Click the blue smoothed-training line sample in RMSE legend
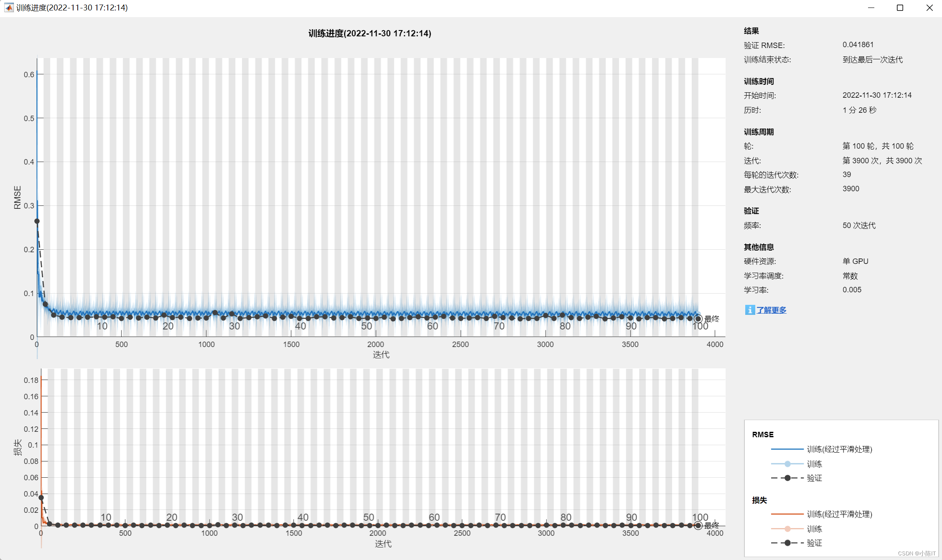 787,449
